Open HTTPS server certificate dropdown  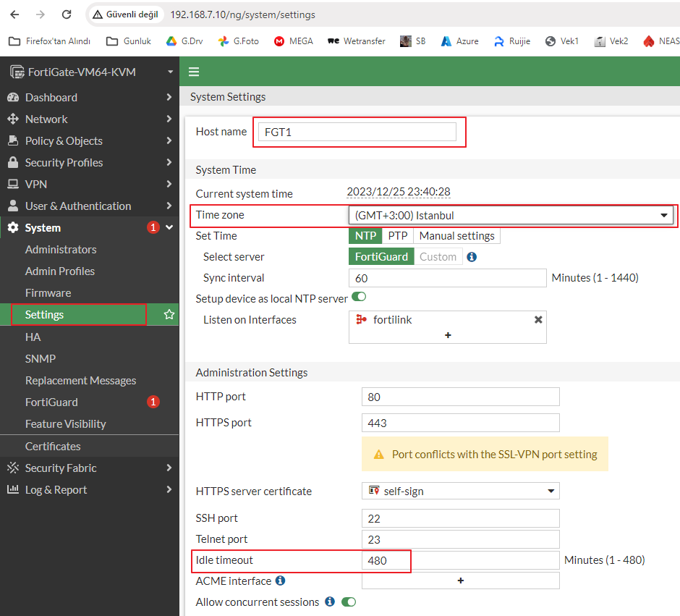[461, 491]
